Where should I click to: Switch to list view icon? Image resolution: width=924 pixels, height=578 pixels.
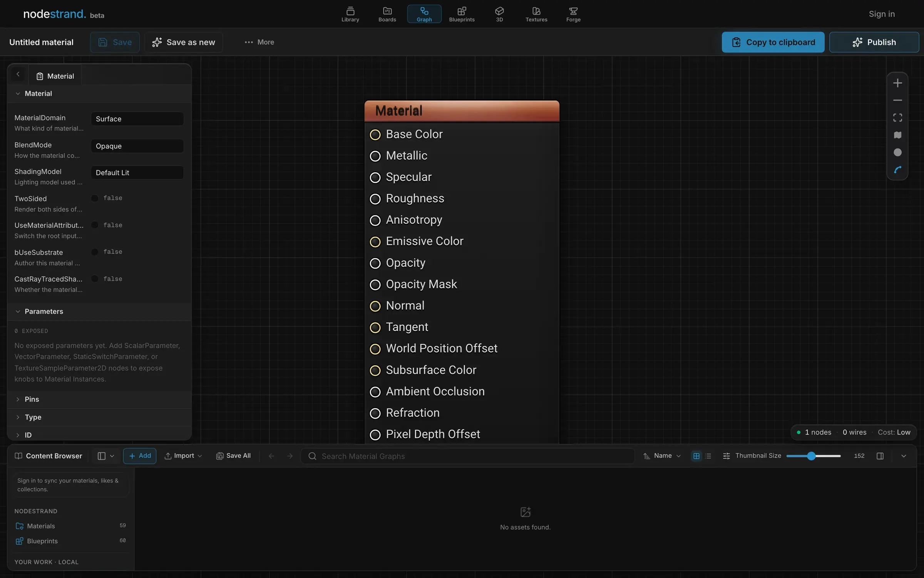tap(708, 456)
